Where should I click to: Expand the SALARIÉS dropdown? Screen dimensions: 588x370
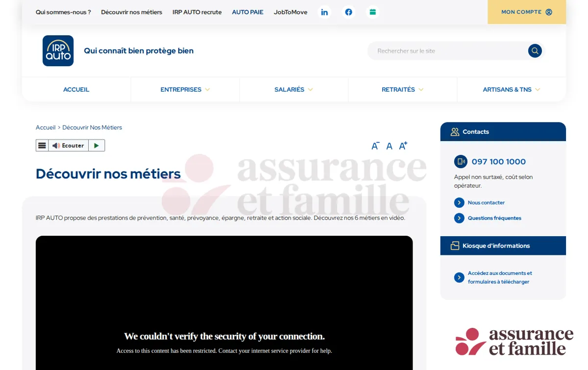coord(294,90)
